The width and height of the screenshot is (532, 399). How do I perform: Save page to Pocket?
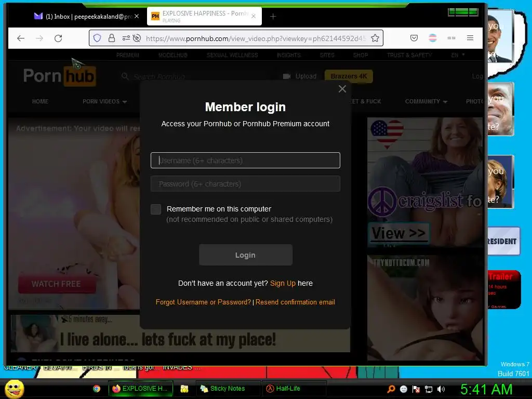point(414,38)
